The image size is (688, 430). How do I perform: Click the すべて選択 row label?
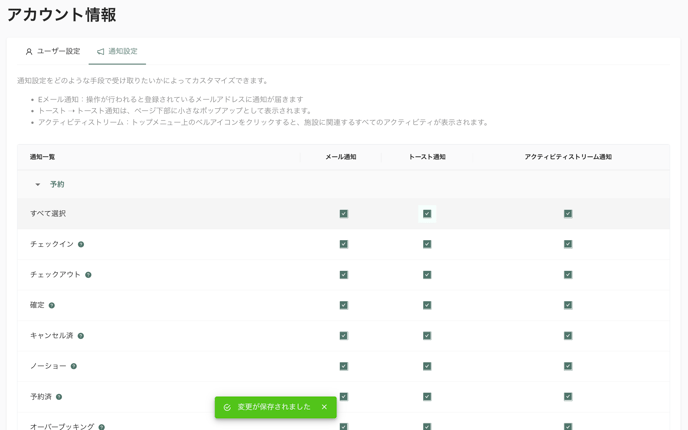[x=48, y=214]
